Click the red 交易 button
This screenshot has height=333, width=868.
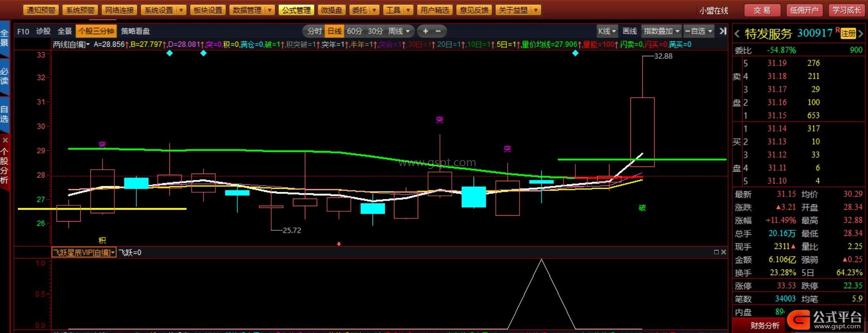tap(762, 10)
